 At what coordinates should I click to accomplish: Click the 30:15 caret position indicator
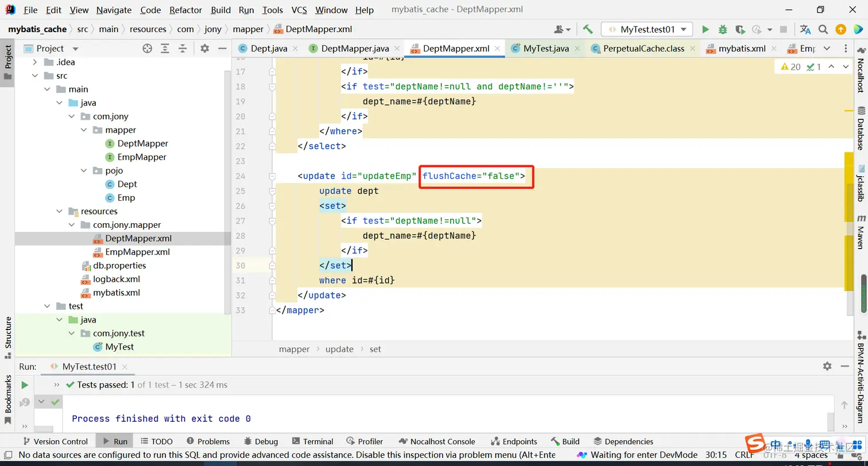point(716,455)
